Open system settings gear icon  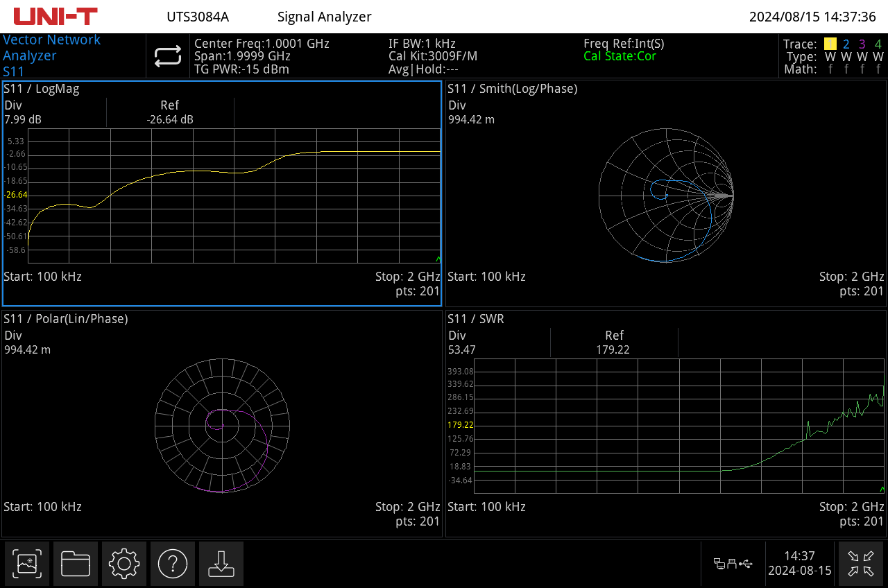pos(124,564)
